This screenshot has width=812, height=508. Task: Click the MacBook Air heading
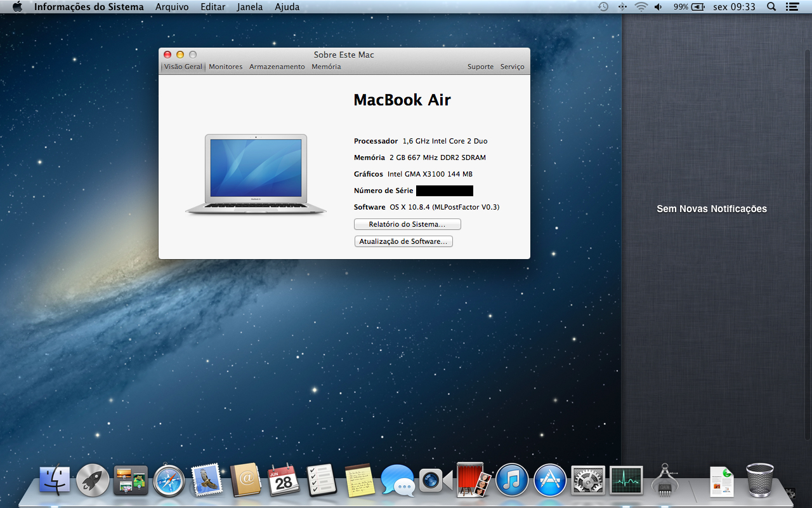tap(402, 100)
